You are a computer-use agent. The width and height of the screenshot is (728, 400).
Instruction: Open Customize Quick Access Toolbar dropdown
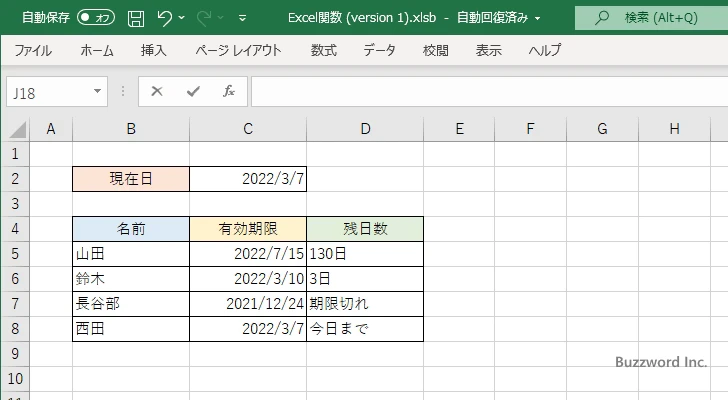[242, 19]
